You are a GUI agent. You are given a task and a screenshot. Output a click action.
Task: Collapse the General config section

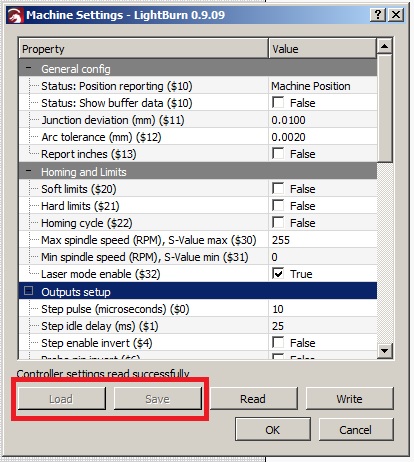[29, 69]
